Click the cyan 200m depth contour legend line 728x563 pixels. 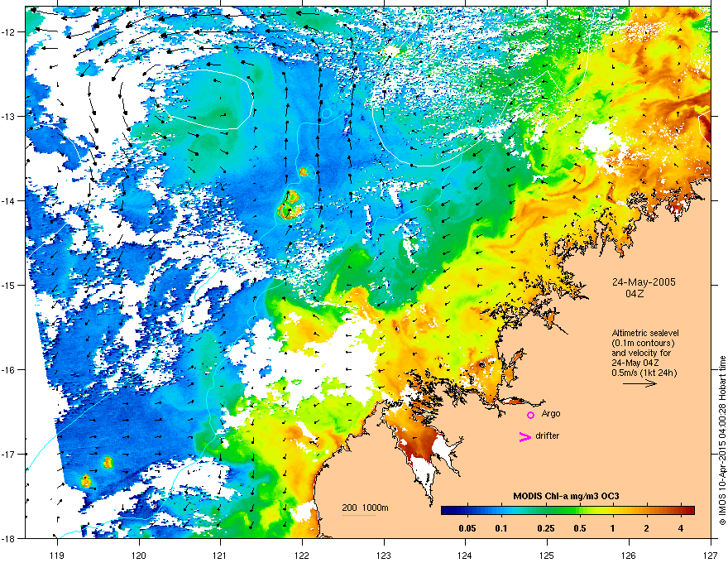(x=359, y=515)
